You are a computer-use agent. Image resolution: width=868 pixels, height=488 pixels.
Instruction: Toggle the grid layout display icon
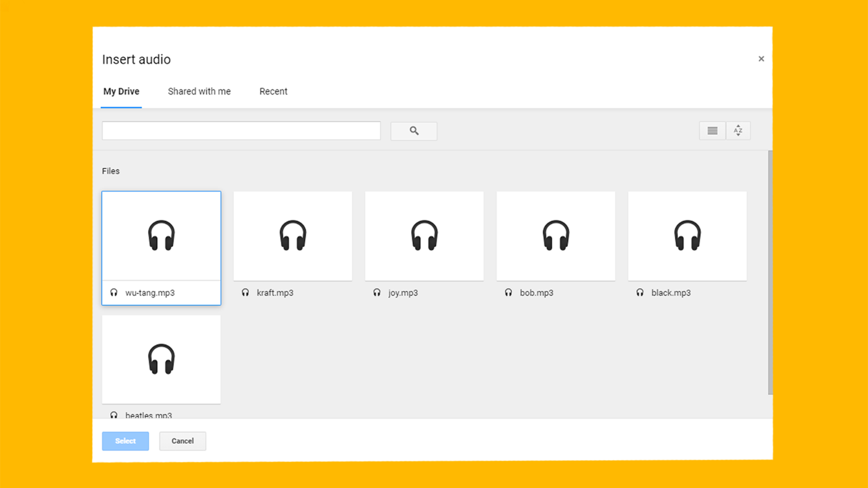[712, 130]
